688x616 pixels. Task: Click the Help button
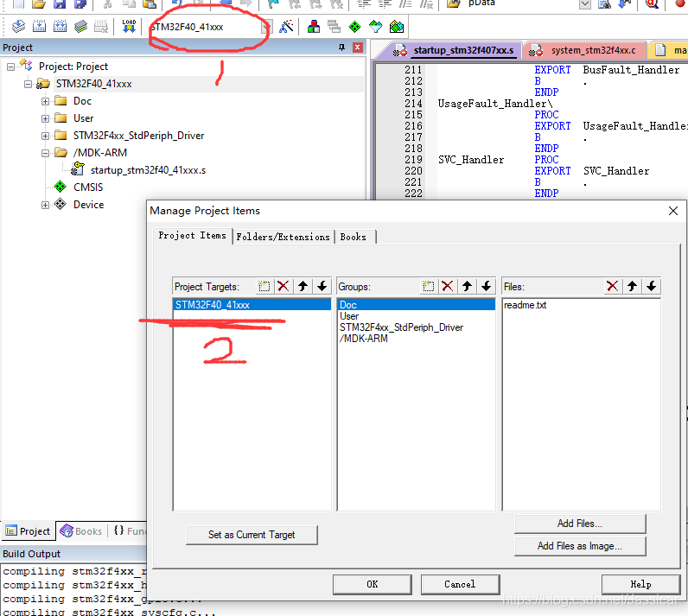click(640, 584)
